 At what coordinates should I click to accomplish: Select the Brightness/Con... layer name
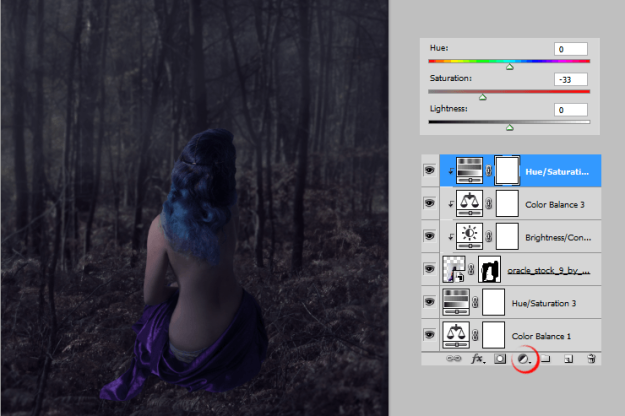tap(558, 238)
